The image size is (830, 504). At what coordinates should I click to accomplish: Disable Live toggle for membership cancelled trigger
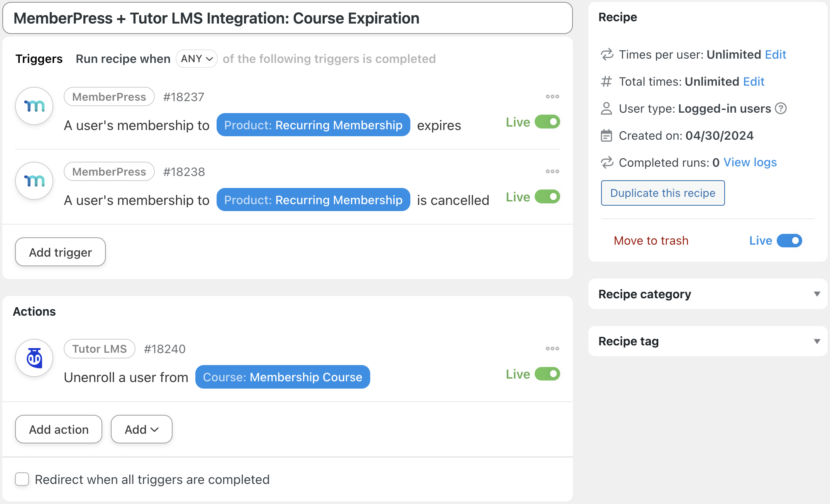point(547,197)
